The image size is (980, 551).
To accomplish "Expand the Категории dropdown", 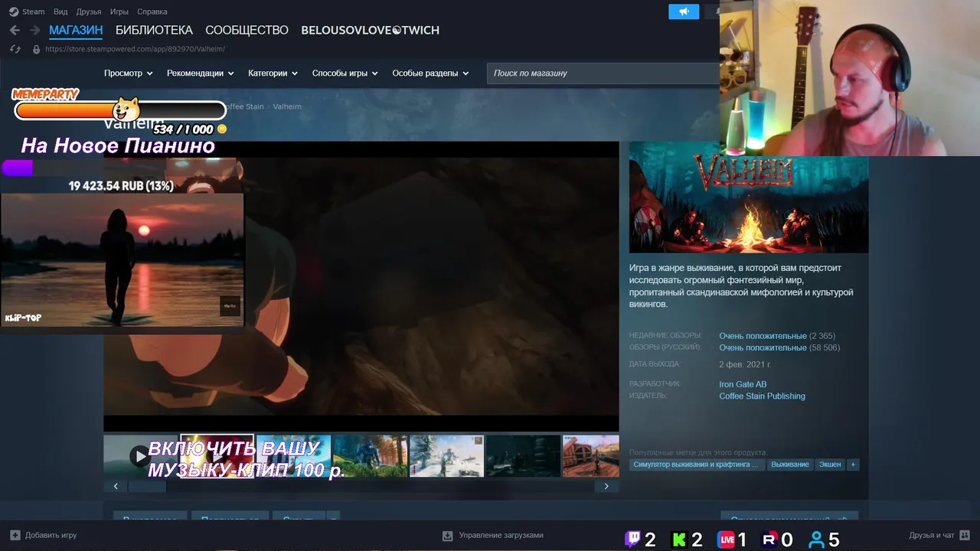I will [273, 73].
